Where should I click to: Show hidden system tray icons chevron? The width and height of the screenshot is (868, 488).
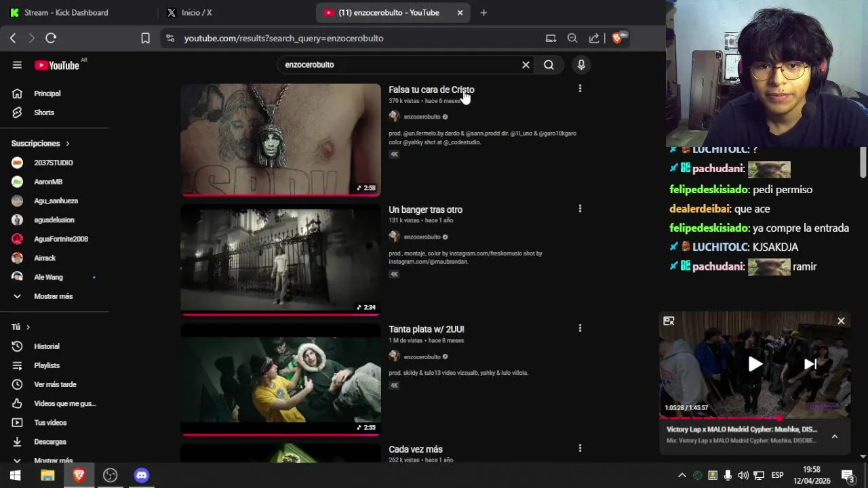[x=682, y=475]
